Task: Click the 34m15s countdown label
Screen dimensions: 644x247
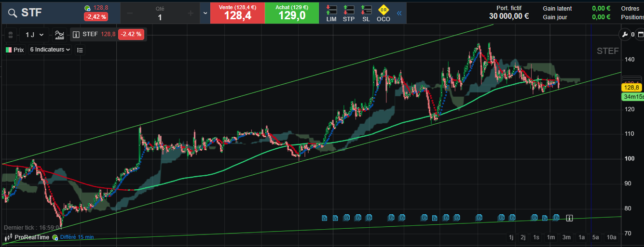Action: coord(633,97)
